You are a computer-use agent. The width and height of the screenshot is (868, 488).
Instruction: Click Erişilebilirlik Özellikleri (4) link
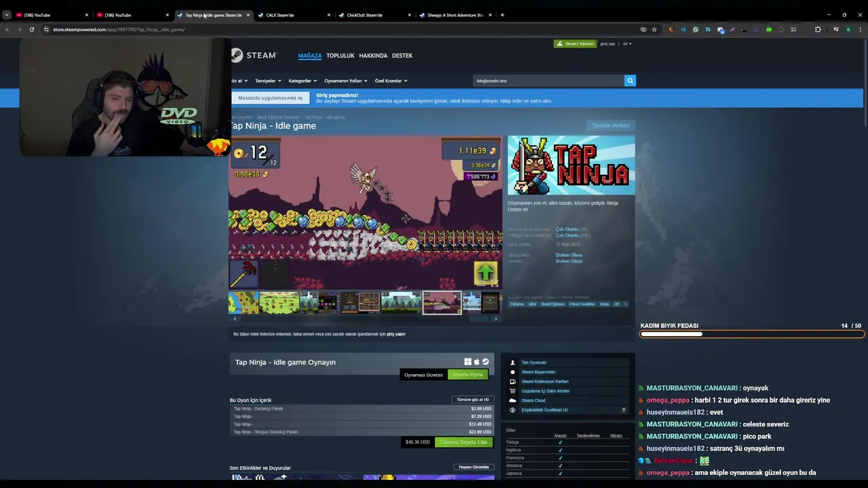point(545,410)
